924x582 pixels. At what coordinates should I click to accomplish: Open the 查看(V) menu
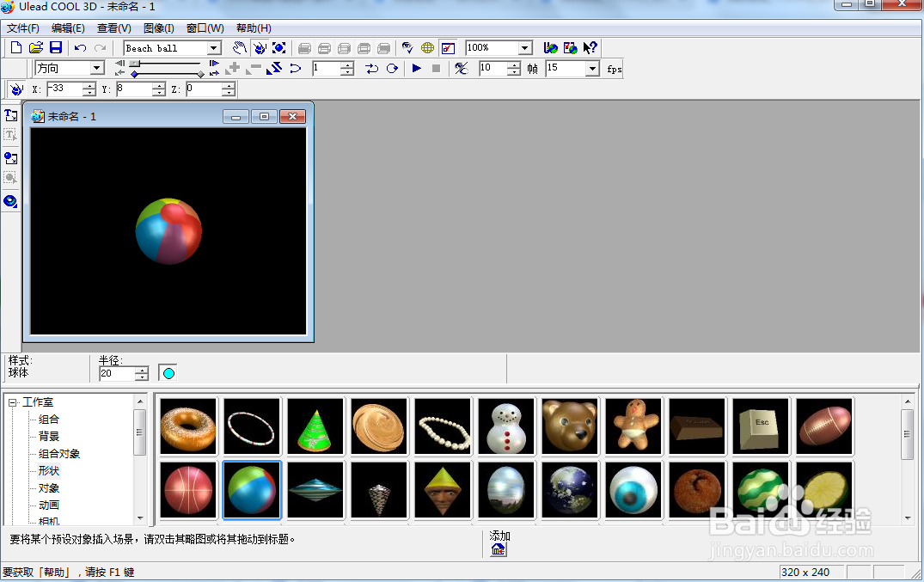(113, 28)
